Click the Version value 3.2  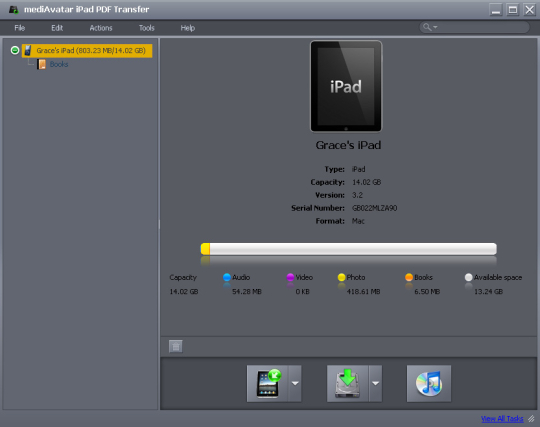pyautogui.click(x=357, y=195)
